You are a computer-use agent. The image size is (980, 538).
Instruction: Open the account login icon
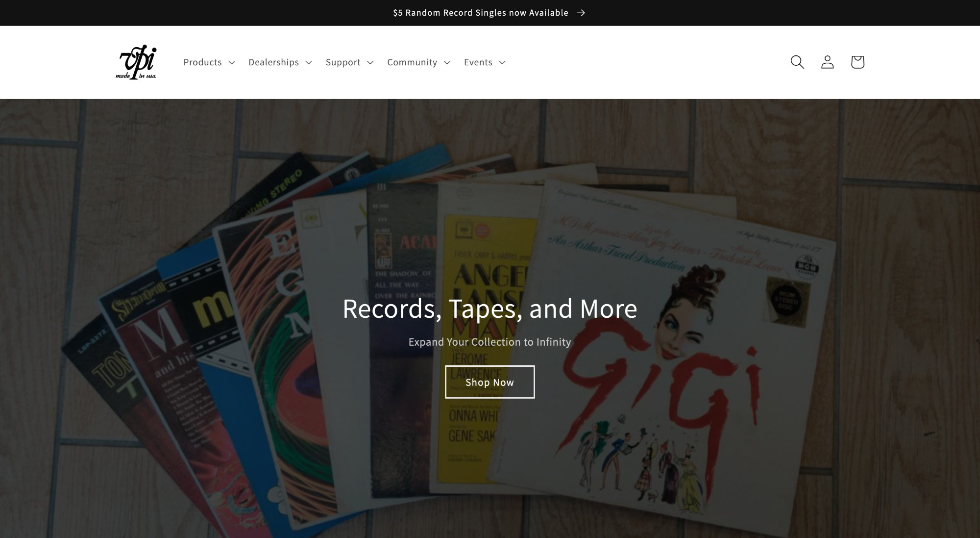click(827, 62)
